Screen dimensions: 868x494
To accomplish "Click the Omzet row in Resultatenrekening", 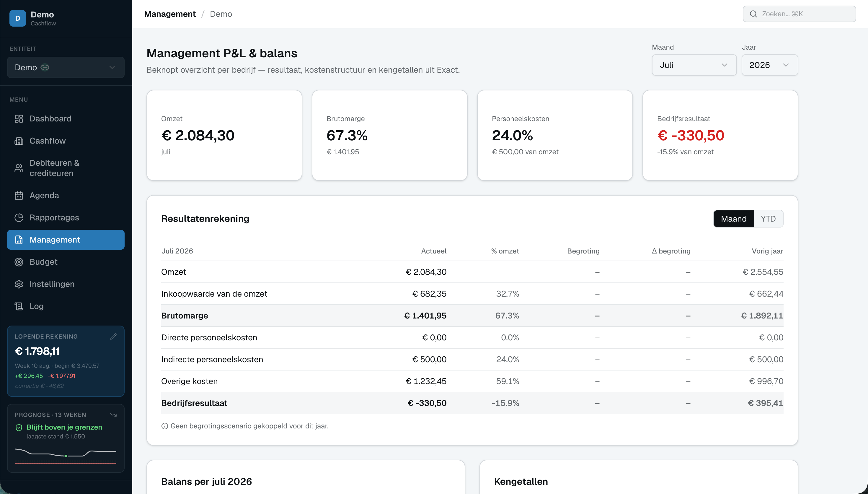I will [472, 272].
